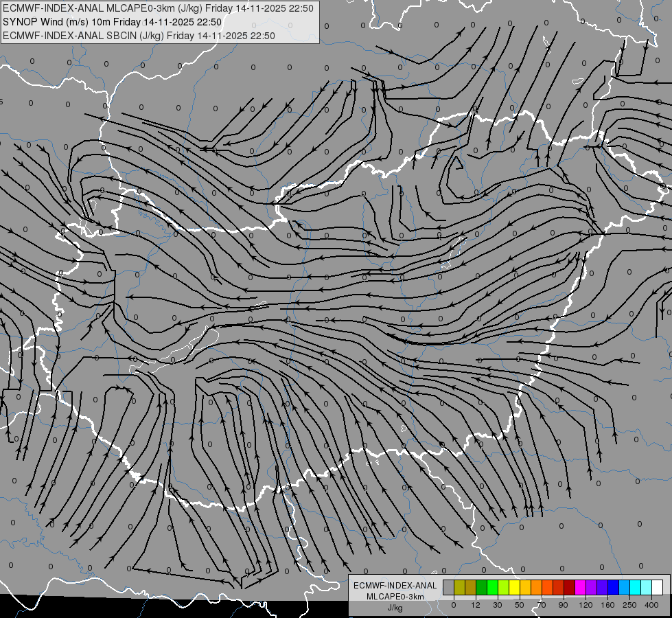672x618 pixels.
Task: Click the azure sky-blue legend swatch
Action: point(624,587)
